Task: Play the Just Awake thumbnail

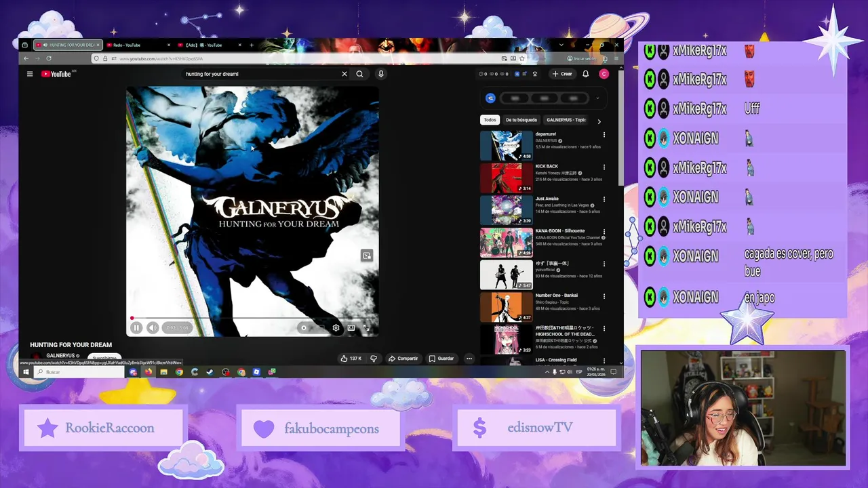Action: point(507,210)
